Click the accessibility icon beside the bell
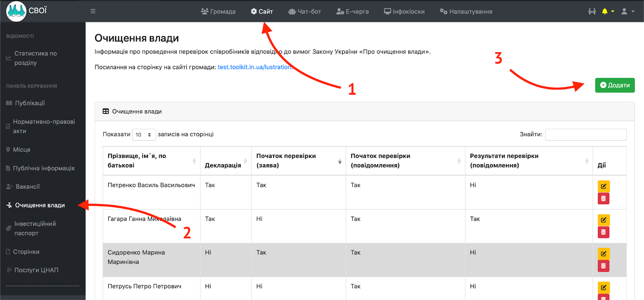This screenshot has height=300, width=644. coord(592,11)
